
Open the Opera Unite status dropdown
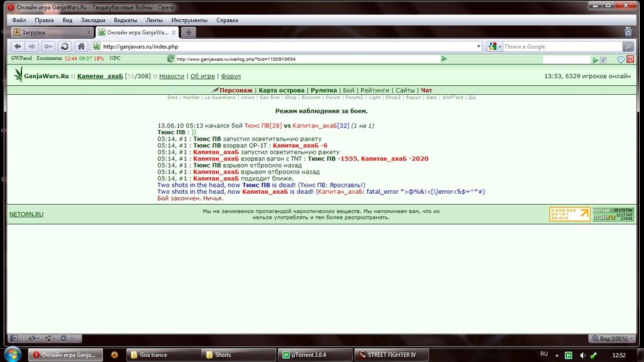click(x=50, y=338)
